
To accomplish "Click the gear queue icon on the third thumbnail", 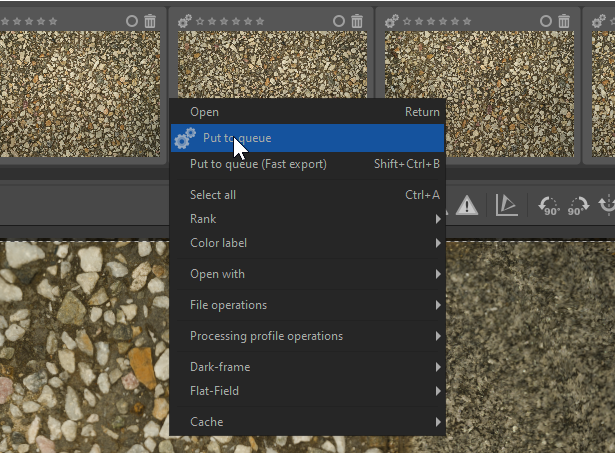I will coord(391,21).
